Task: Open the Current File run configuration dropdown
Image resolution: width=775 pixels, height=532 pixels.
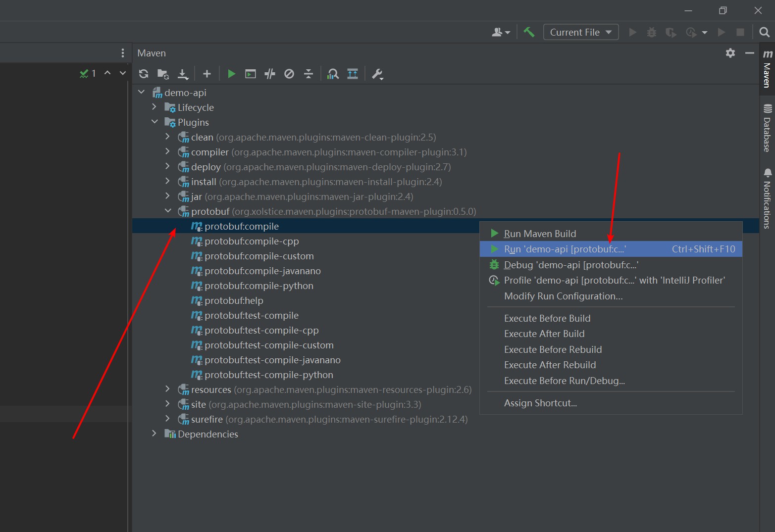Action: click(x=581, y=32)
